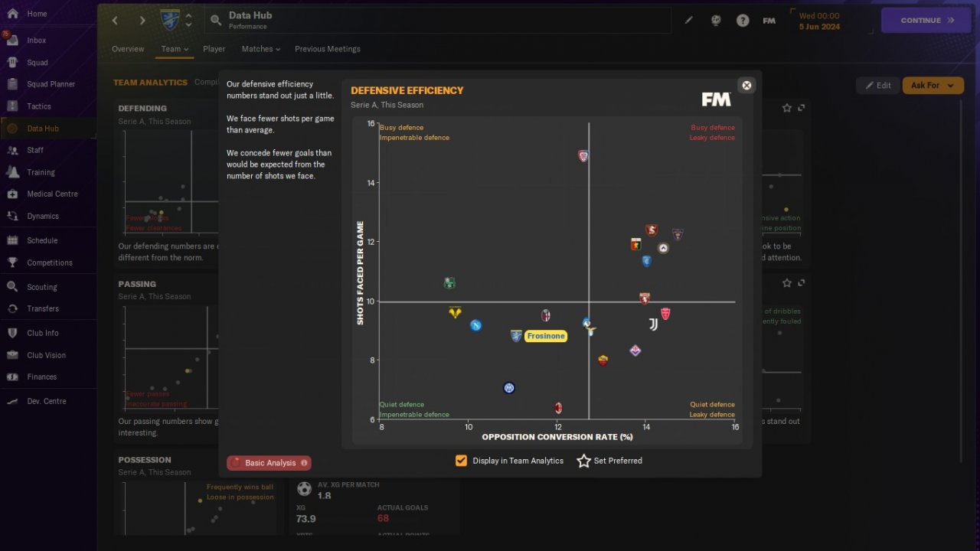980x551 pixels.
Task: Untick Display in Team Analytics checkbox
Action: coord(461,461)
